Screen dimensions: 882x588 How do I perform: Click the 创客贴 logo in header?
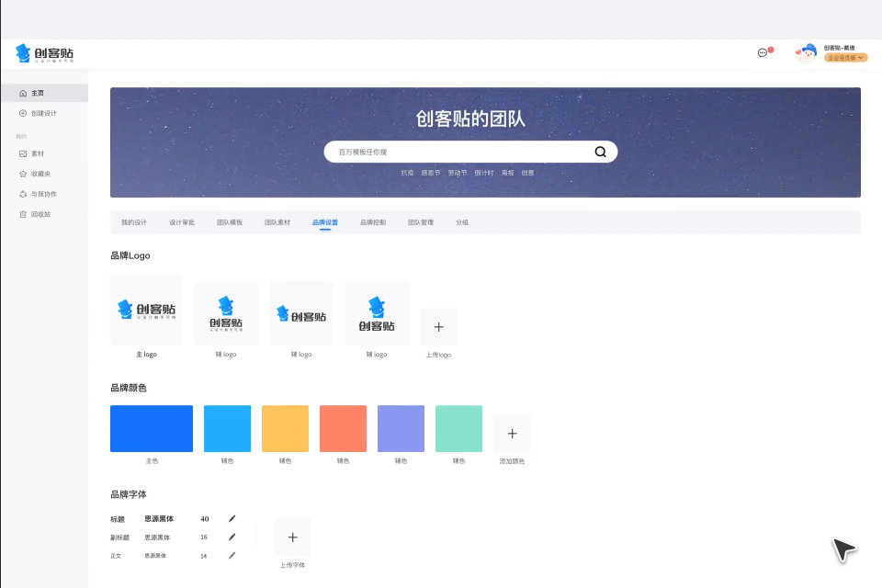[x=44, y=53]
